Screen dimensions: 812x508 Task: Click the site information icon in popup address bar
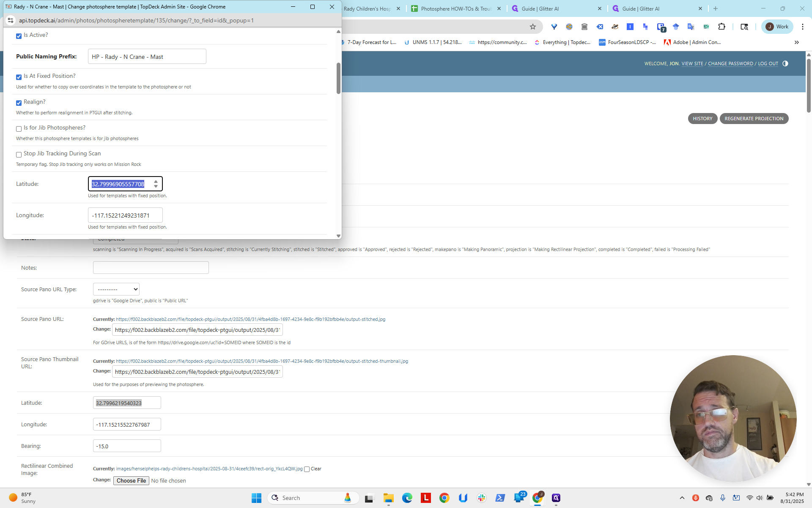[11, 20]
